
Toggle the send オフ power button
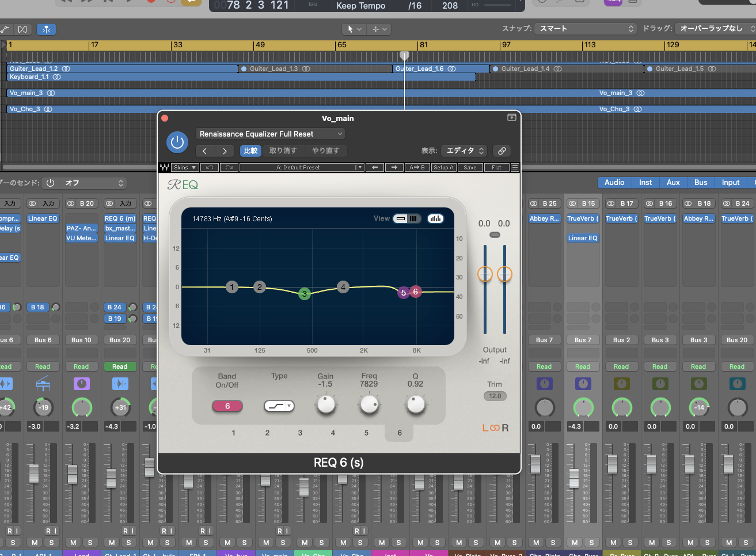coord(51,183)
